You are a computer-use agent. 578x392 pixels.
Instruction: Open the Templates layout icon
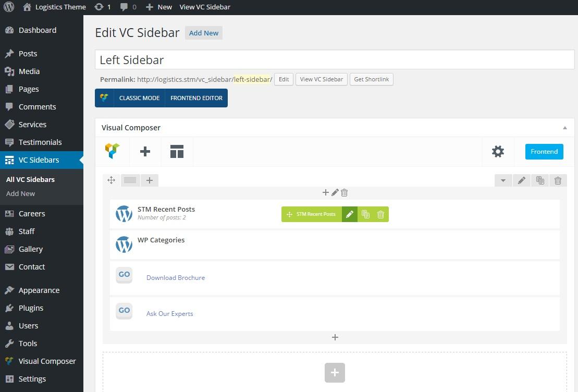177,152
